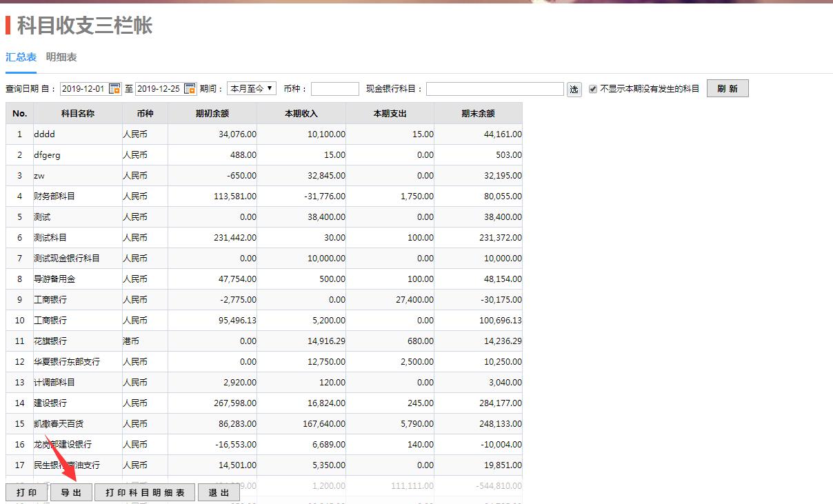Toggle the hide-inactive-subjects checkbox
Image resolution: width=833 pixels, height=504 pixels.
pos(593,89)
